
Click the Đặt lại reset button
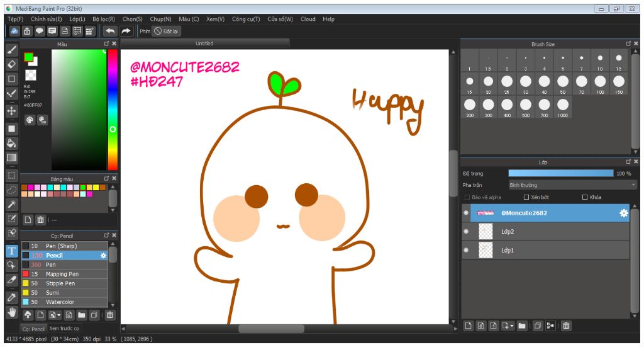(x=166, y=31)
